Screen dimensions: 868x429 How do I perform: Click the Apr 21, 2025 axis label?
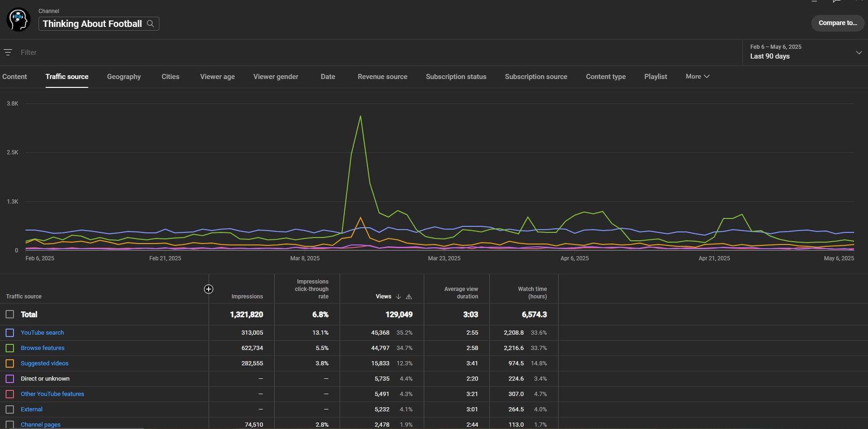point(714,258)
